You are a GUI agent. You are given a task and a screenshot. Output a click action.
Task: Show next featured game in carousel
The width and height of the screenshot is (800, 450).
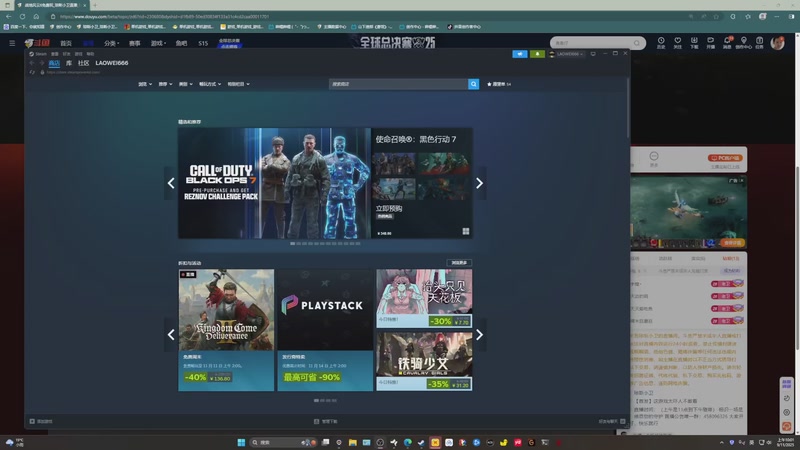pos(479,183)
